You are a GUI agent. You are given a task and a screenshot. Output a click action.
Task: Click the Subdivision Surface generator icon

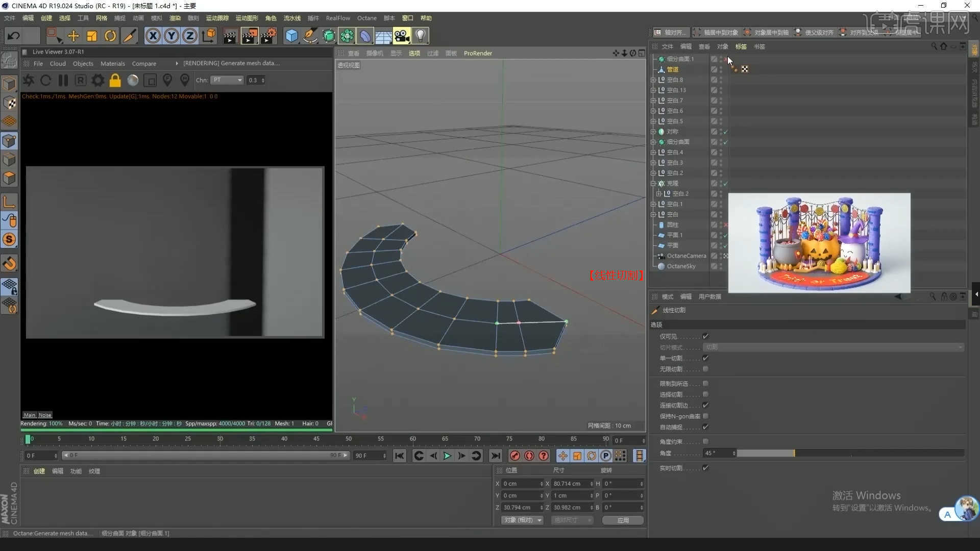click(x=329, y=36)
